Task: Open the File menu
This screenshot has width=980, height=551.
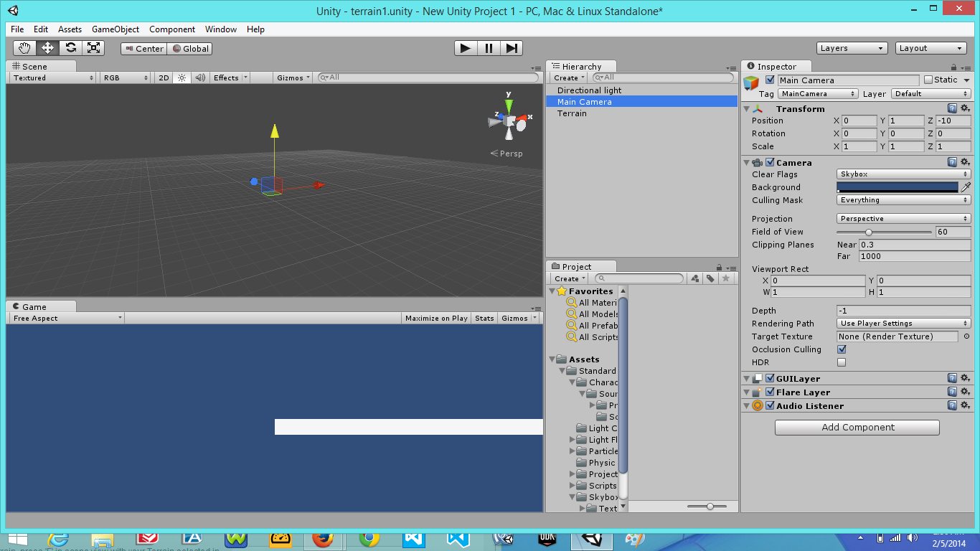Action: [17, 29]
